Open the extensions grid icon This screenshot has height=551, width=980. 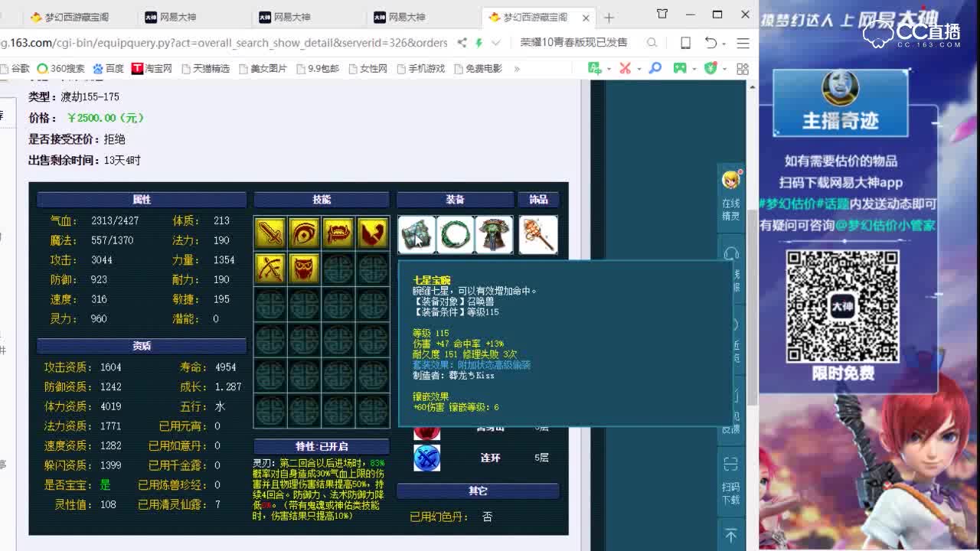[x=742, y=68]
